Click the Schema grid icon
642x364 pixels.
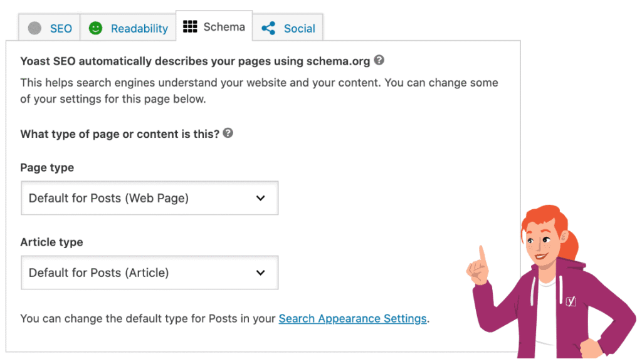coord(190,26)
